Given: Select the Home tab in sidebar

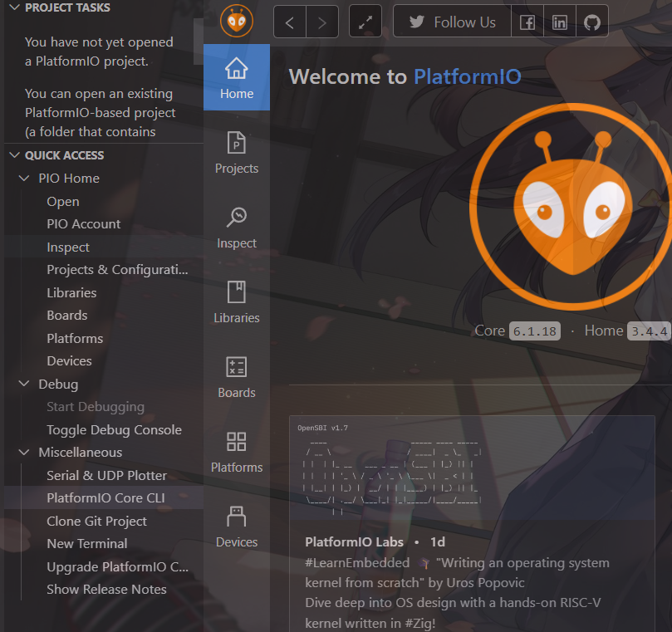Looking at the screenshot, I should pyautogui.click(x=237, y=77).
